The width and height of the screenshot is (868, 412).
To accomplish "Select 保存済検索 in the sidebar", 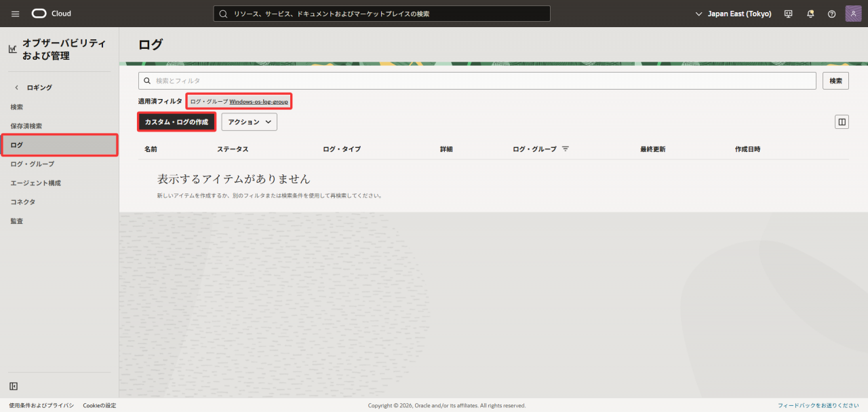I will click(26, 126).
